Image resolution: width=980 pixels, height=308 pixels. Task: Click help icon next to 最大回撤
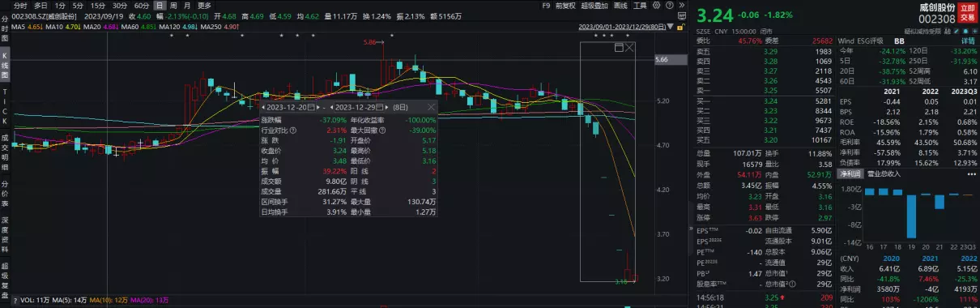382,130
